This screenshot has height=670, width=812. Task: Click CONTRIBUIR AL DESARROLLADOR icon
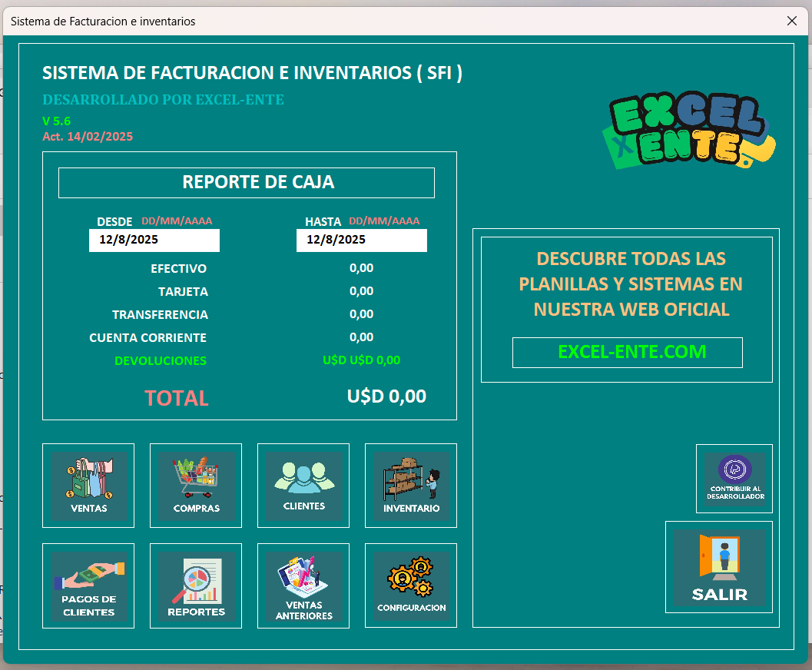734,478
